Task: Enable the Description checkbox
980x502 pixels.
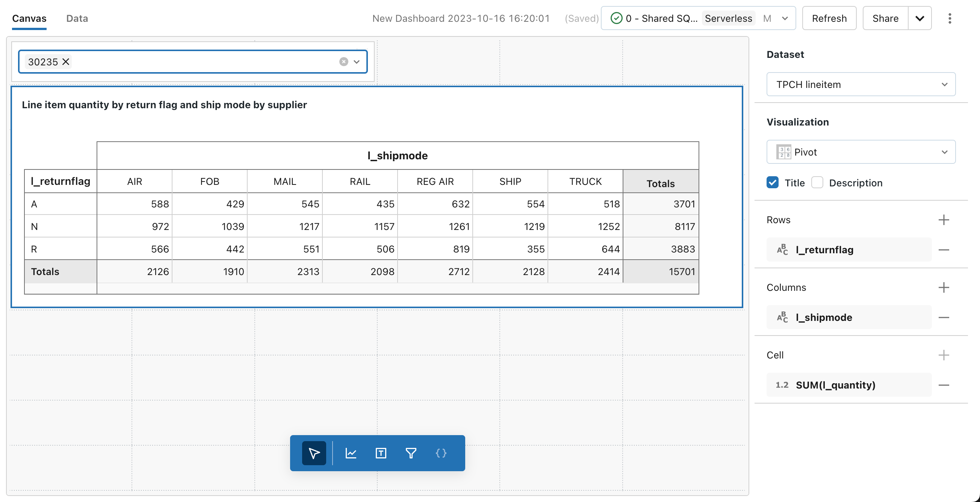Action: tap(818, 183)
